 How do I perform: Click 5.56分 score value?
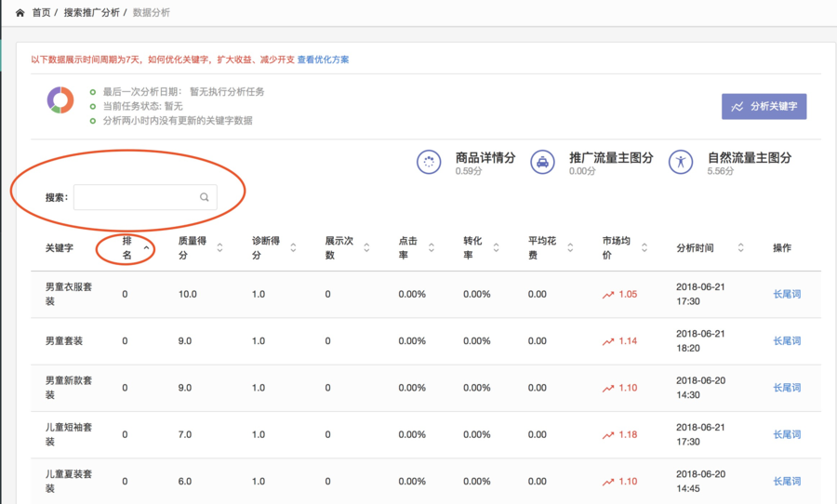pos(721,171)
